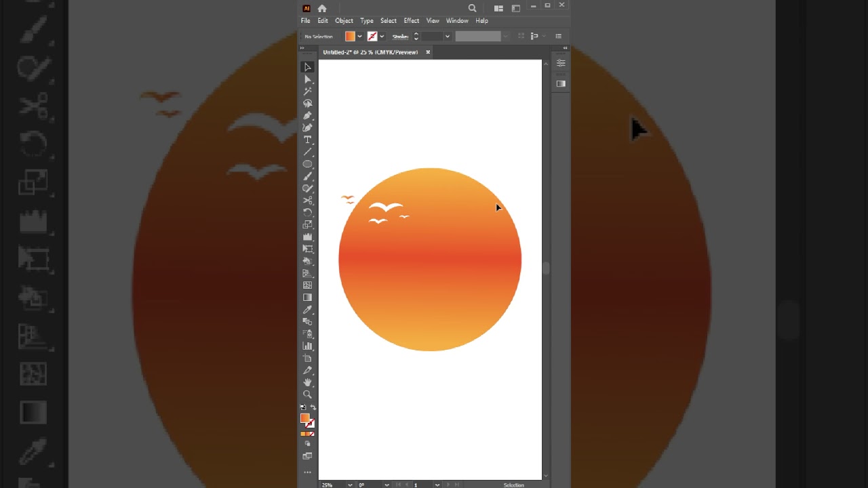Select the Gradient tool
Image resolution: width=868 pixels, height=488 pixels.
click(x=307, y=298)
